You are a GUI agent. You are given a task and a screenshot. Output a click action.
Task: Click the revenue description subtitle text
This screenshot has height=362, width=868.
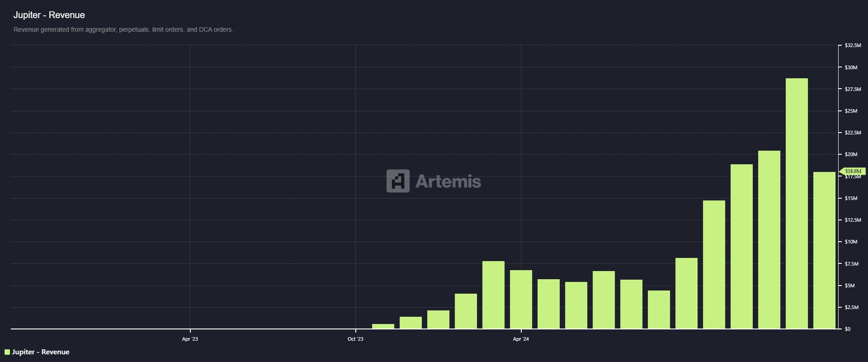(x=123, y=29)
